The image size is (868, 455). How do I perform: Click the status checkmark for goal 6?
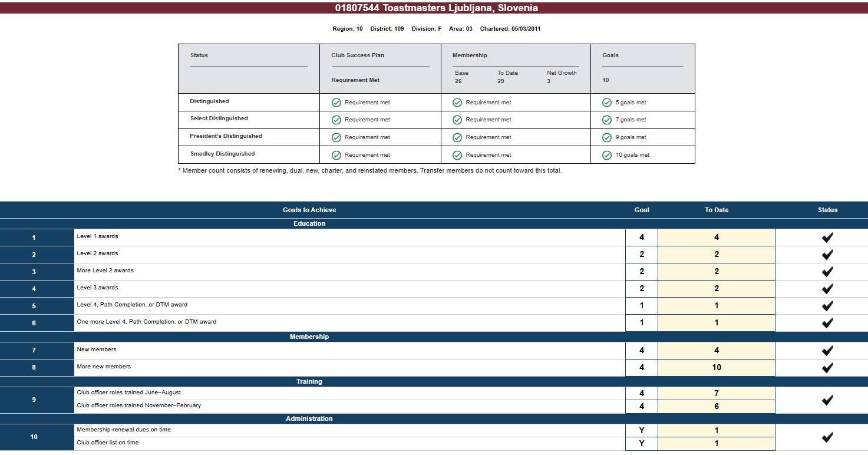(827, 323)
